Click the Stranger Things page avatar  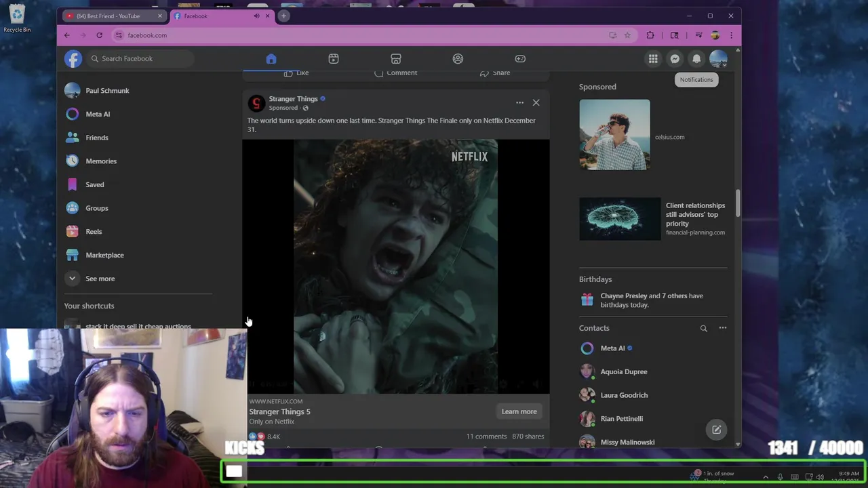(x=256, y=103)
